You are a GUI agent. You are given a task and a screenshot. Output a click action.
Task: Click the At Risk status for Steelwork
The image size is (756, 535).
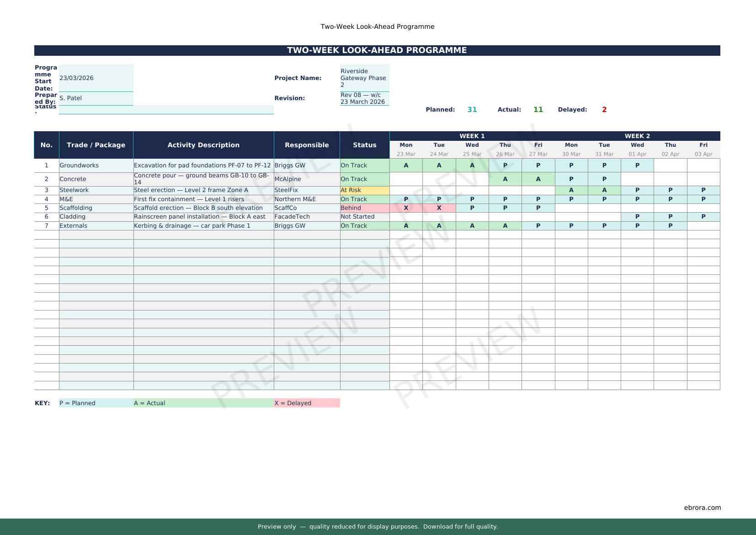tap(364, 190)
